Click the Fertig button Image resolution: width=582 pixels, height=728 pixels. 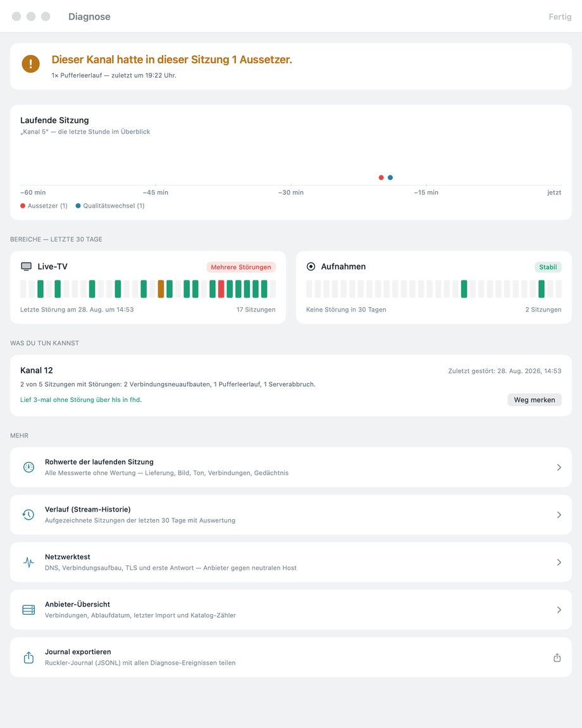[x=560, y=16]
